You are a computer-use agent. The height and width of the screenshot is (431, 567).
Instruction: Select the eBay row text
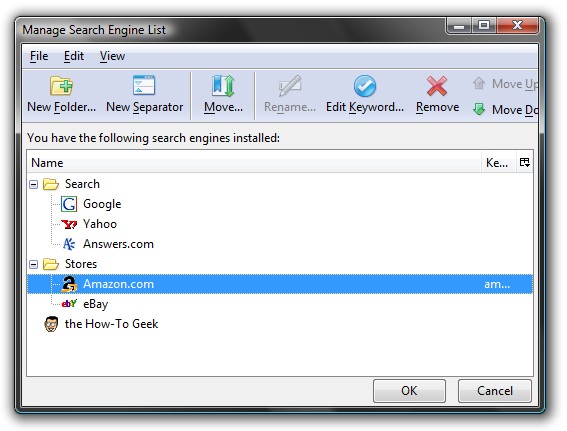click(x=95, y=304)
